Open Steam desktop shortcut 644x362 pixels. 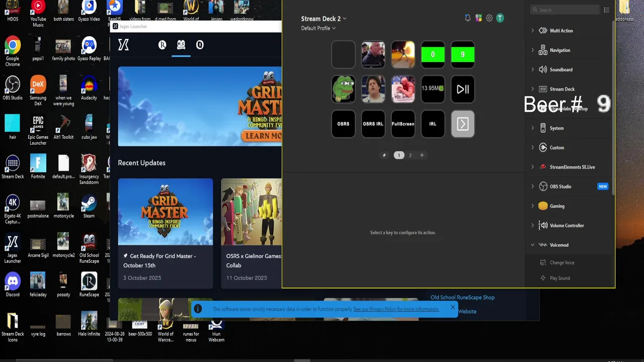coord(89,206)
